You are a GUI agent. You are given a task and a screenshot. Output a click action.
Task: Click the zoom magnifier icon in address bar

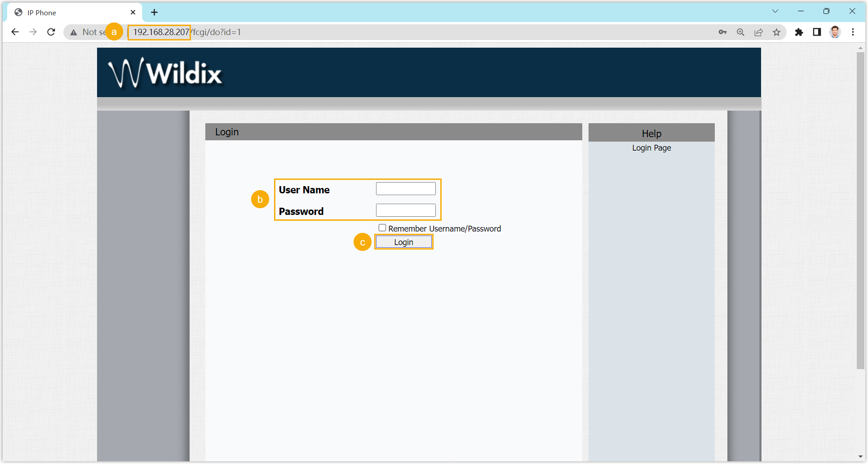[x=740, y=32]
